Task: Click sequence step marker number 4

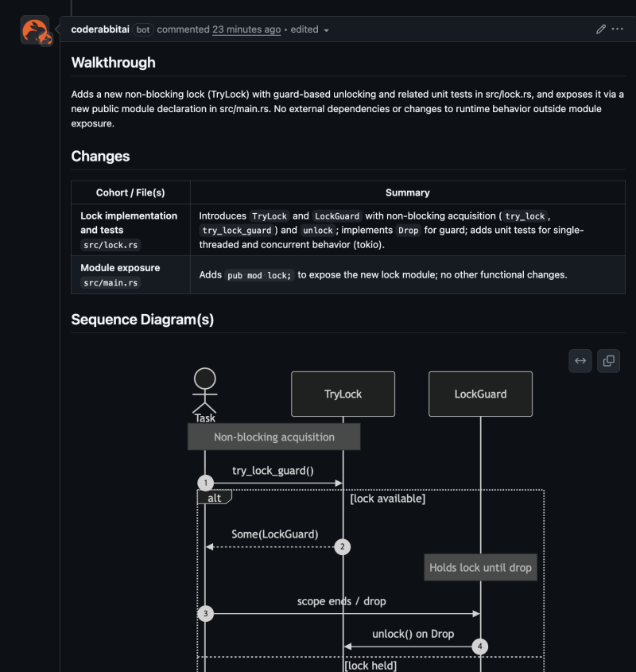Action: [480, 647]
